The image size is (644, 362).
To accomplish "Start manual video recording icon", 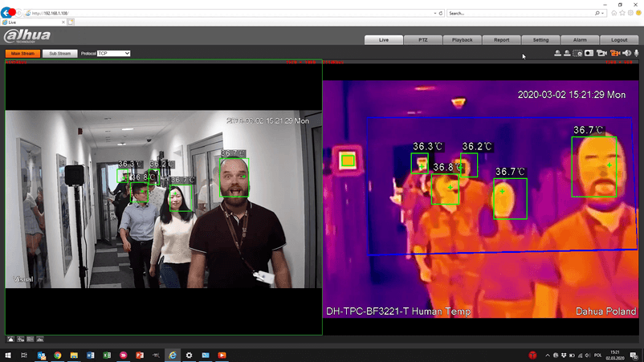I will click(601, 53).
